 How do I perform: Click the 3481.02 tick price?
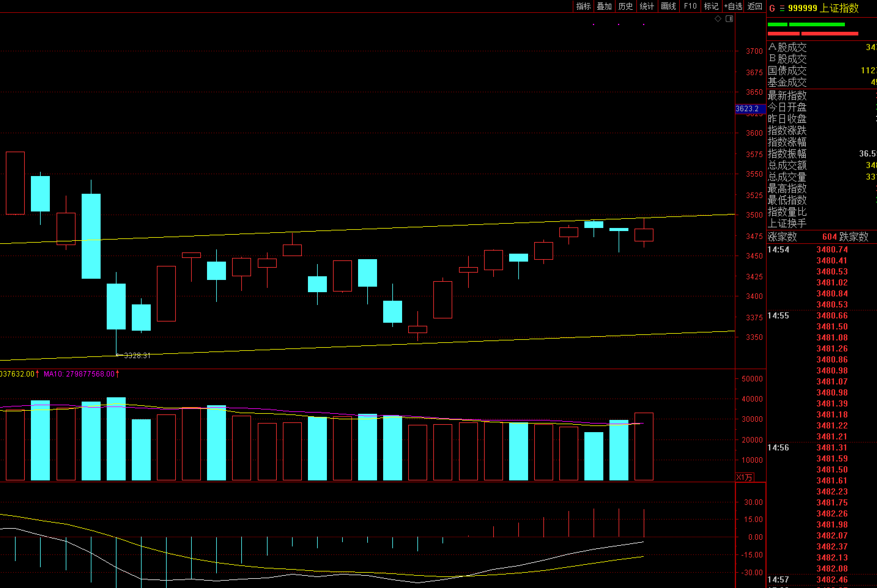pos(832,283)
